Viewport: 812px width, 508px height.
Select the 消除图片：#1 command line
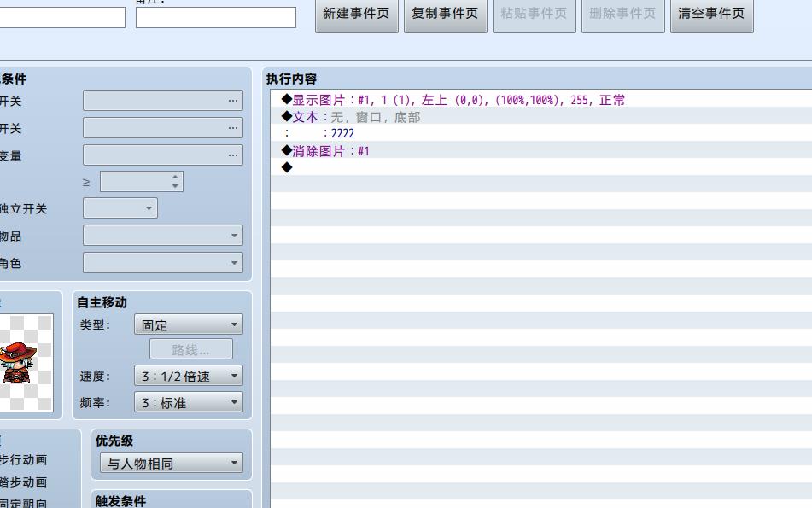(x=541, y=150)
